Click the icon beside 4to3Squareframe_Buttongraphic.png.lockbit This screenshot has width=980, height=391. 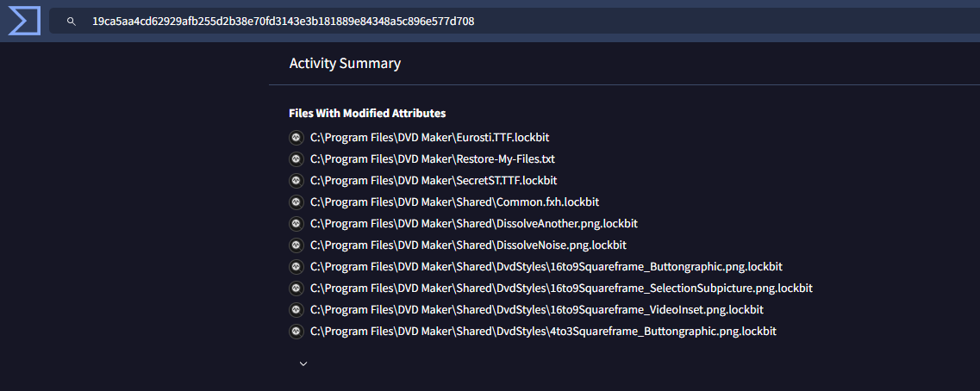(x=296, y=332)
